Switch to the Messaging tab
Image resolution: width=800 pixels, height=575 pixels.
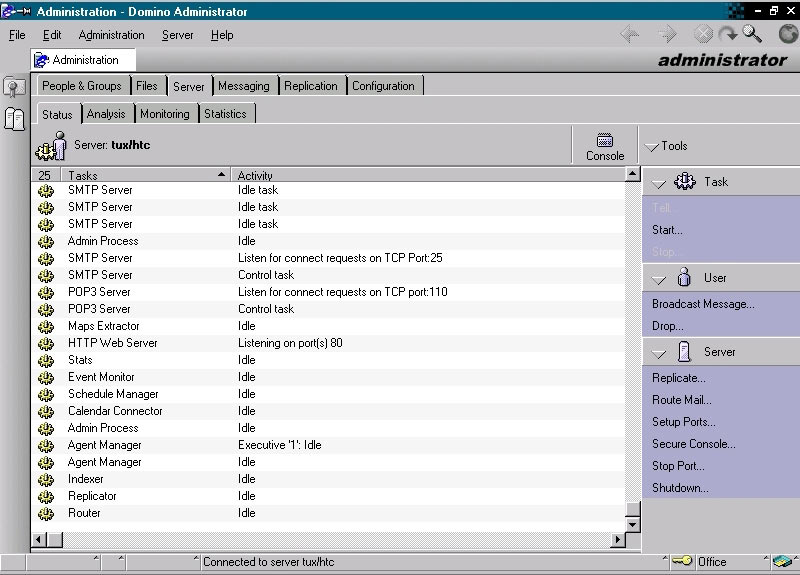point(243,86)
